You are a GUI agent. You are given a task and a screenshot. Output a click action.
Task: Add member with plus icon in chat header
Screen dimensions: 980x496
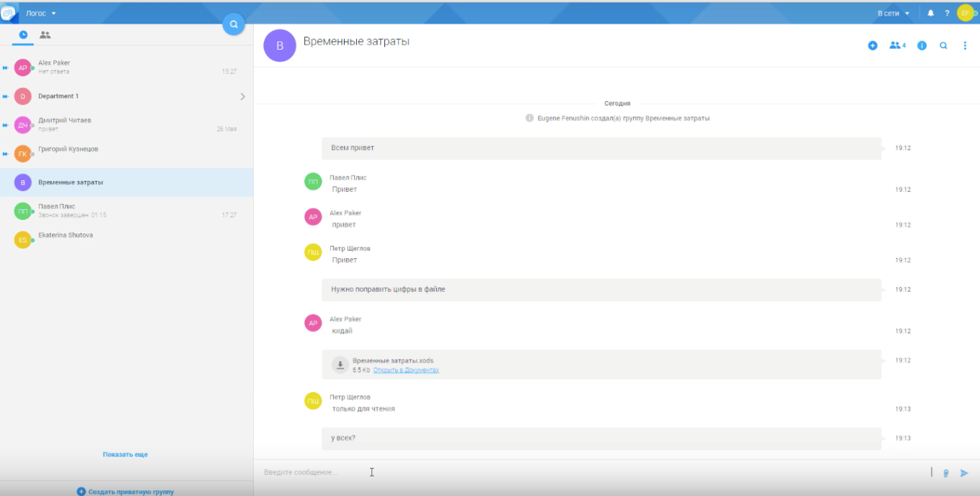tap(873, 45)
